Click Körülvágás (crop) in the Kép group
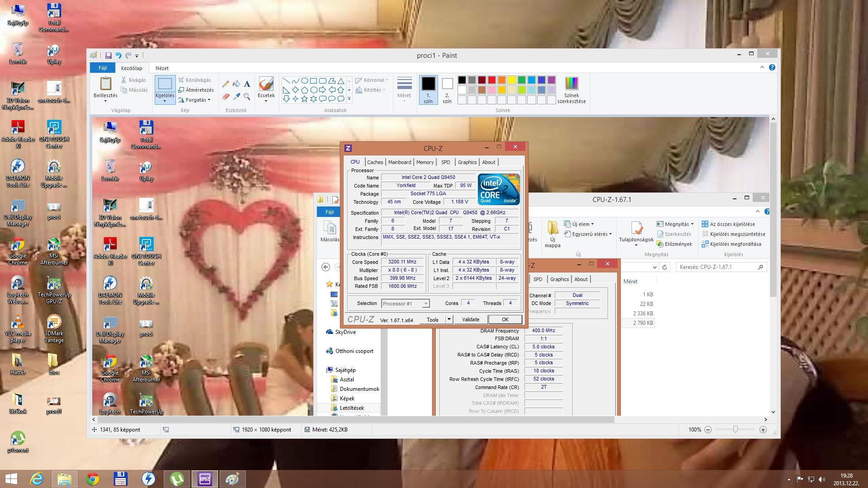 pos(195,80)
